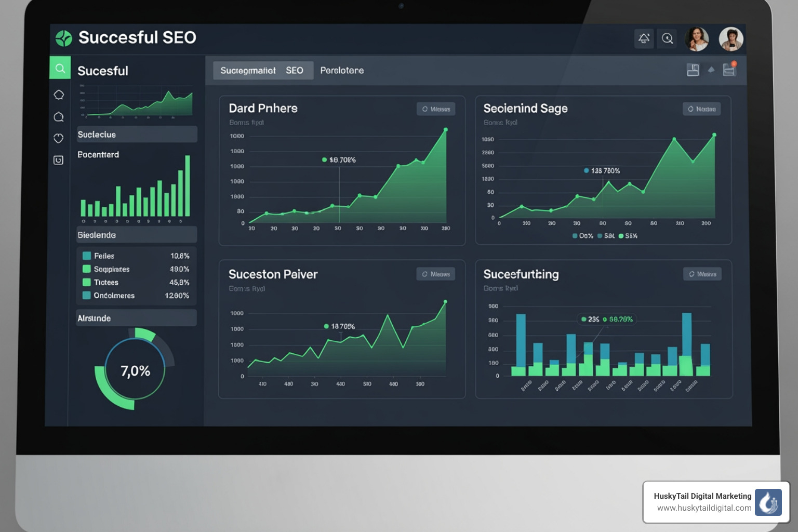
Task: Visit the www.huskytaildigital.com link
Action: tap(704, 509)
